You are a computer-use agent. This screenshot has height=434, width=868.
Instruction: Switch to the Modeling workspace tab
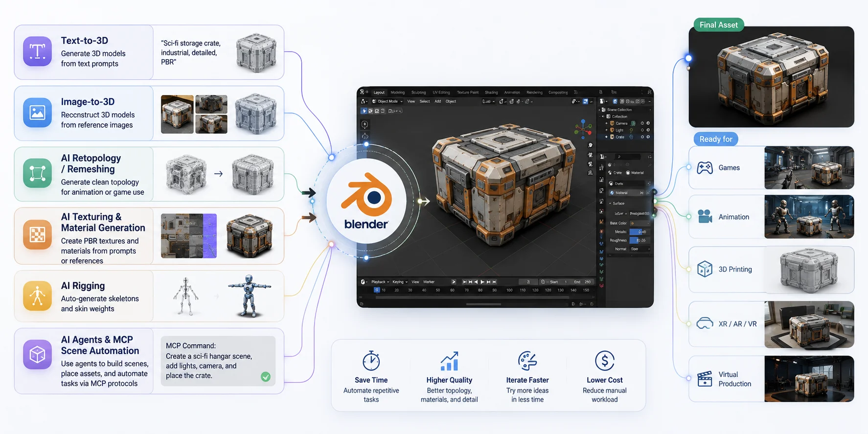pyautogui.click(x=397, y=92)
